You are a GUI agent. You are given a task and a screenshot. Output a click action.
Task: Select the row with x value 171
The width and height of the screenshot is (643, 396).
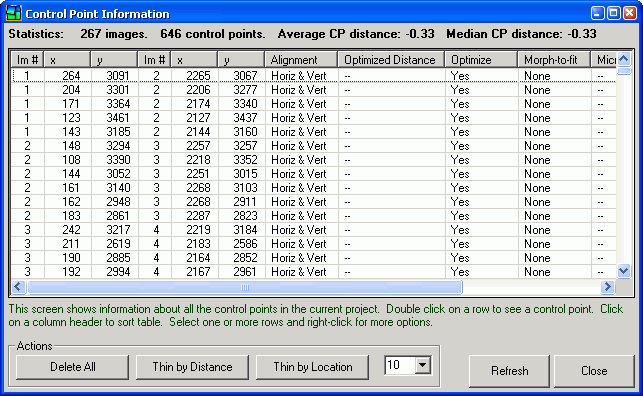pos(314,104)
